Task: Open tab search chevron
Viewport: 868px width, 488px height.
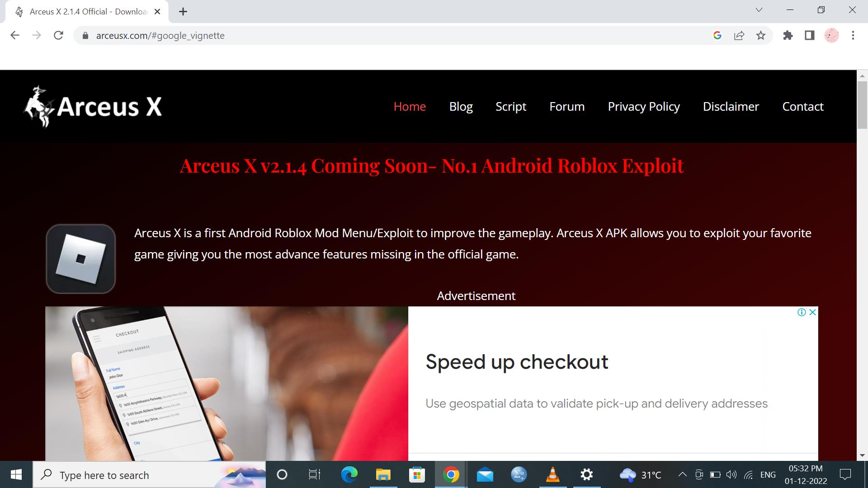Action: (759, 10)
